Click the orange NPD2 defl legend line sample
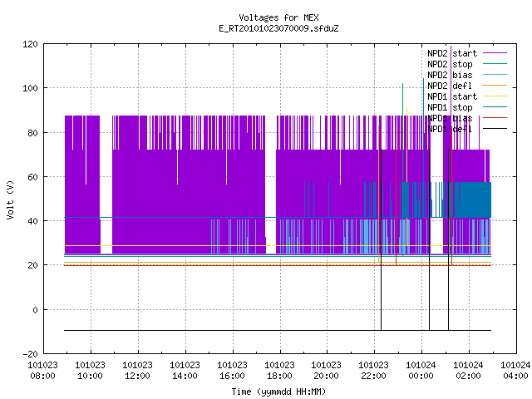 [495, 86]
